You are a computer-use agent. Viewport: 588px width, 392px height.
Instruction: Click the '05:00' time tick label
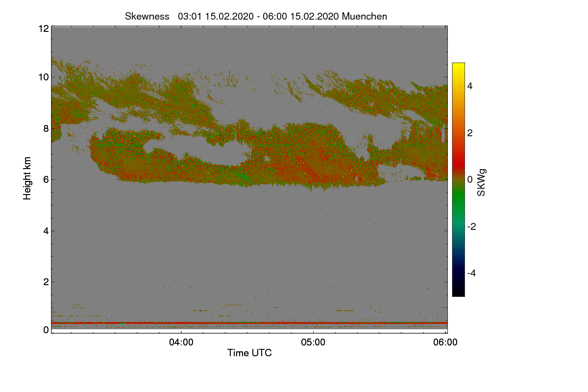pos(313,343)
